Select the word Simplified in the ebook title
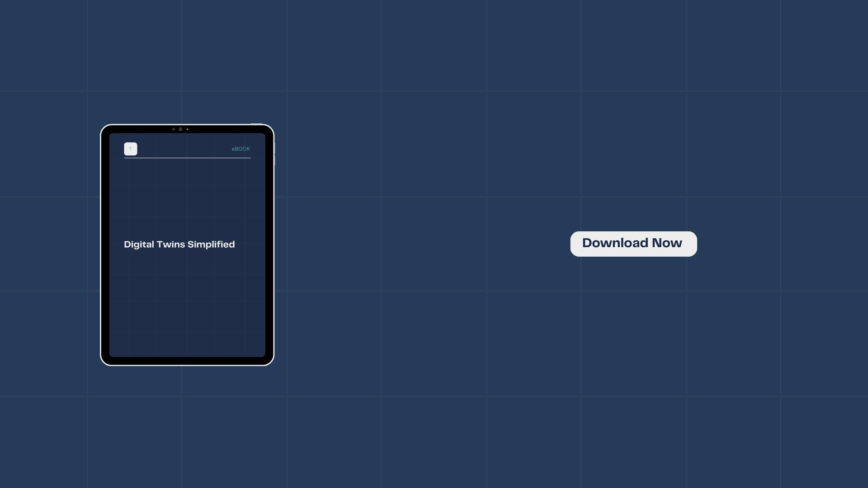Image resolution: width=868 pixels, height=488 pixels. click(211, 244)
